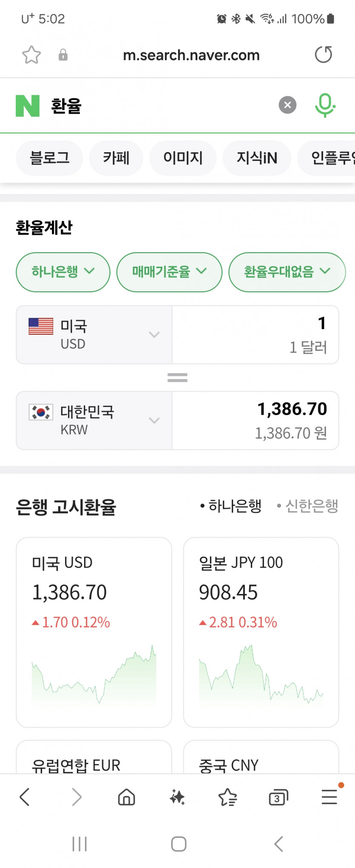This screenshot has height=868, width=355.
Task: Go to browser home page
Action: point(126,797)
